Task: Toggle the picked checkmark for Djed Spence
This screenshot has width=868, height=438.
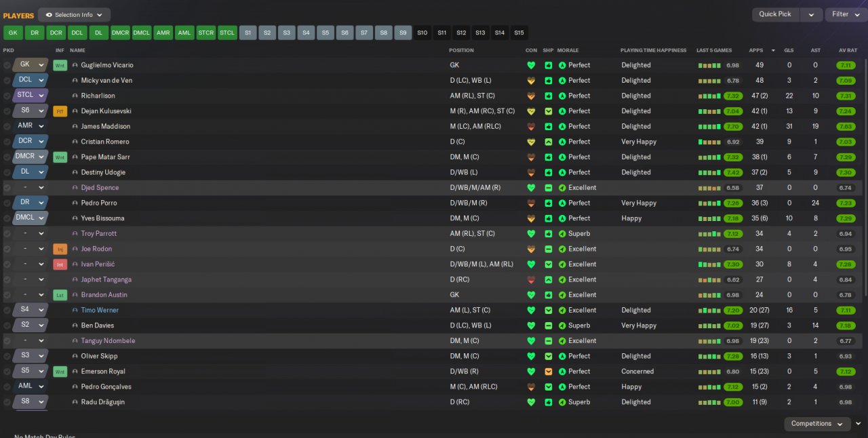Action: (x=7, y=188)
